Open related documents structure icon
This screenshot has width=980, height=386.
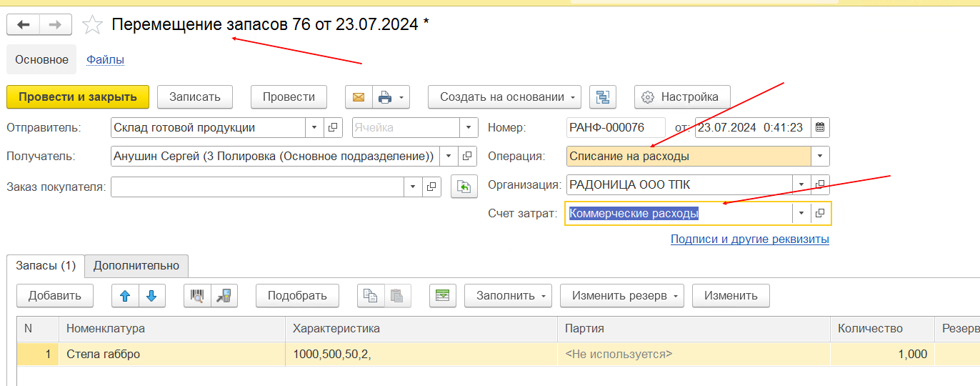point(603,97)
